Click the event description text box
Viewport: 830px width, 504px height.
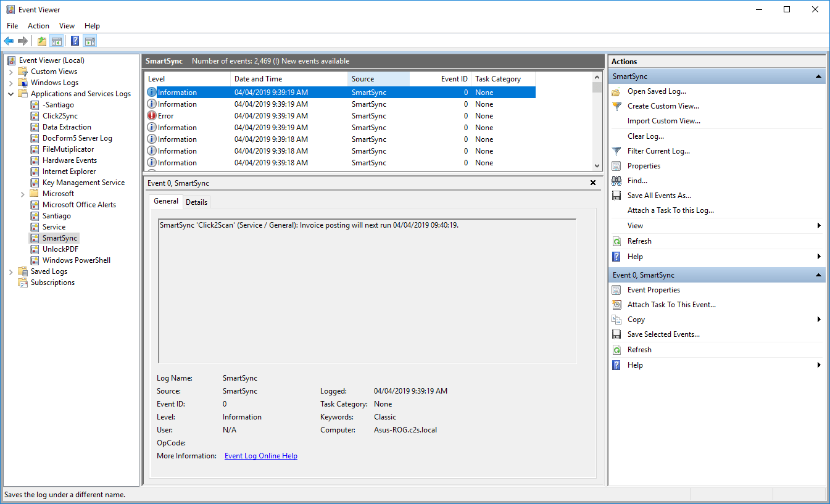(x=367, y=291)
